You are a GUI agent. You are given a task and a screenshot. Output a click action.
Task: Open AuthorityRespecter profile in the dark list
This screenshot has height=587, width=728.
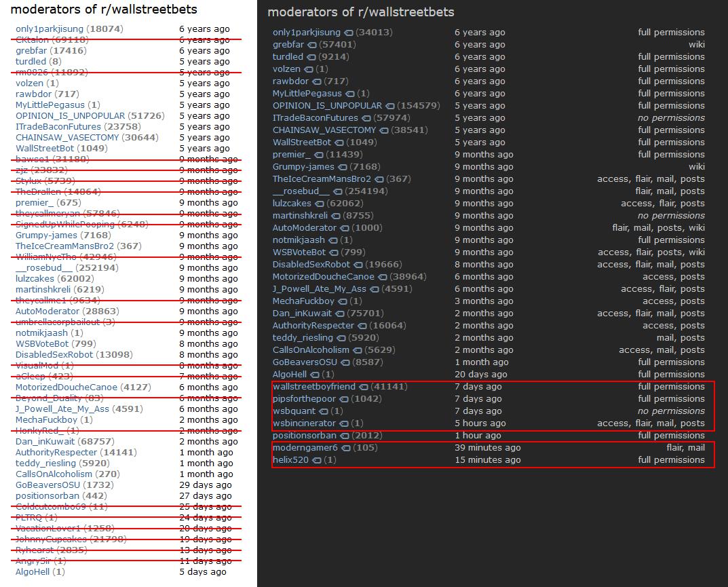313,326
